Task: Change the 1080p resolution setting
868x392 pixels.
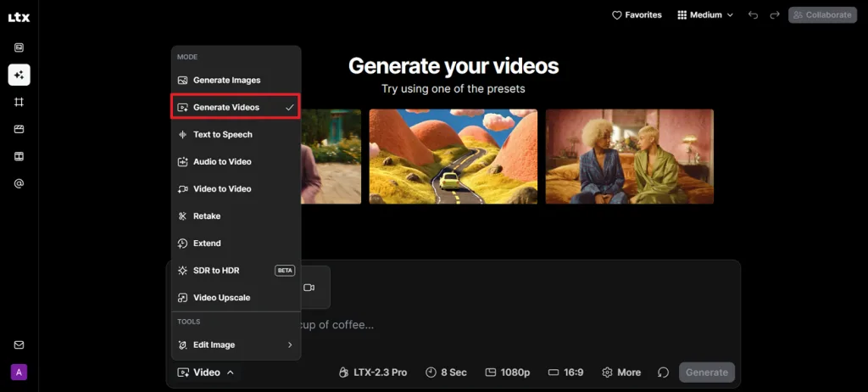Action: pyautogui.click(x=509, y=372)
